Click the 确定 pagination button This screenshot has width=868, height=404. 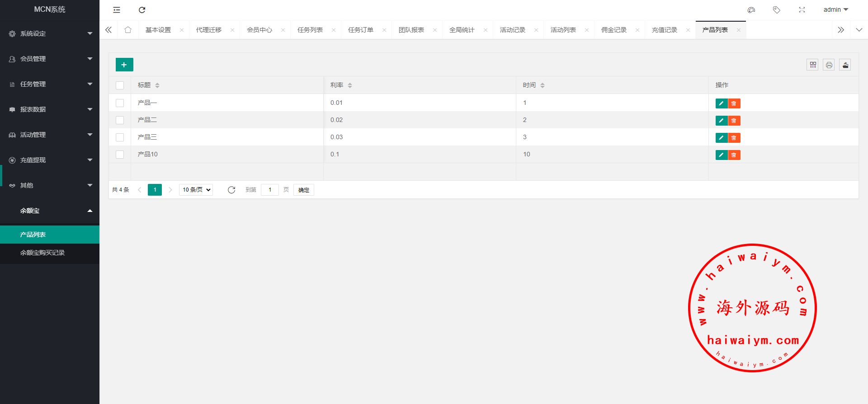304,190
